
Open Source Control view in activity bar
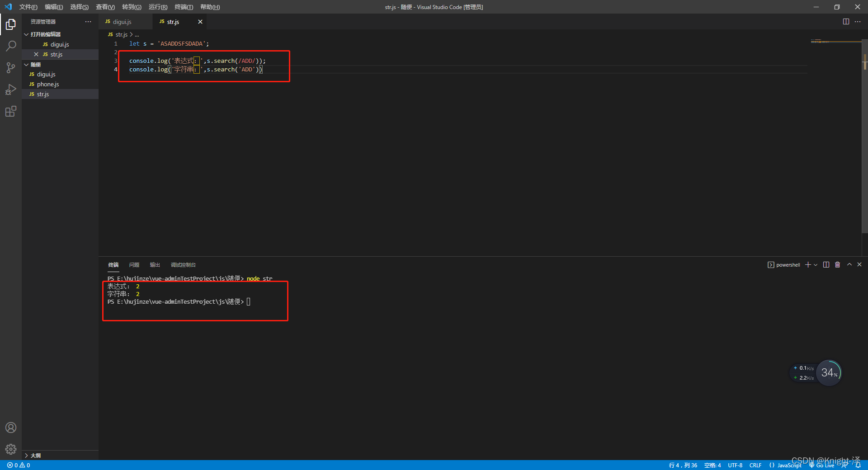pyautogui.click(x=11, y=68)
